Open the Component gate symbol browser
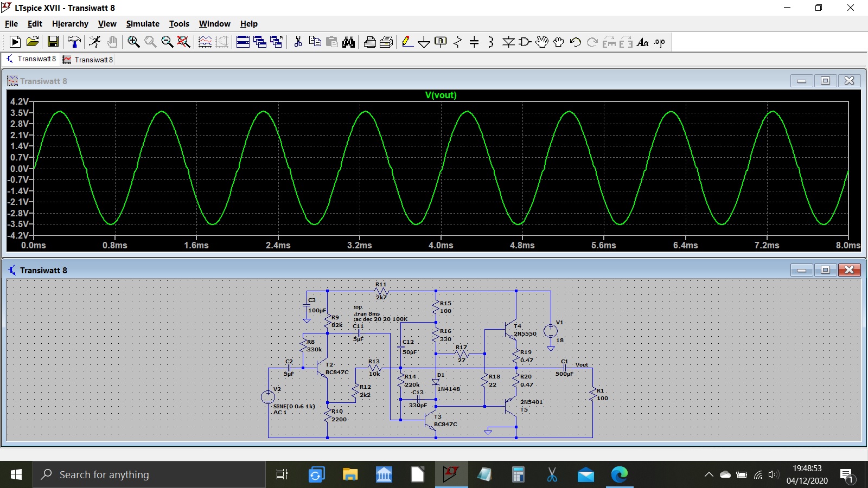The height and width of the screenshot is (488, 868). click(525, 42)
